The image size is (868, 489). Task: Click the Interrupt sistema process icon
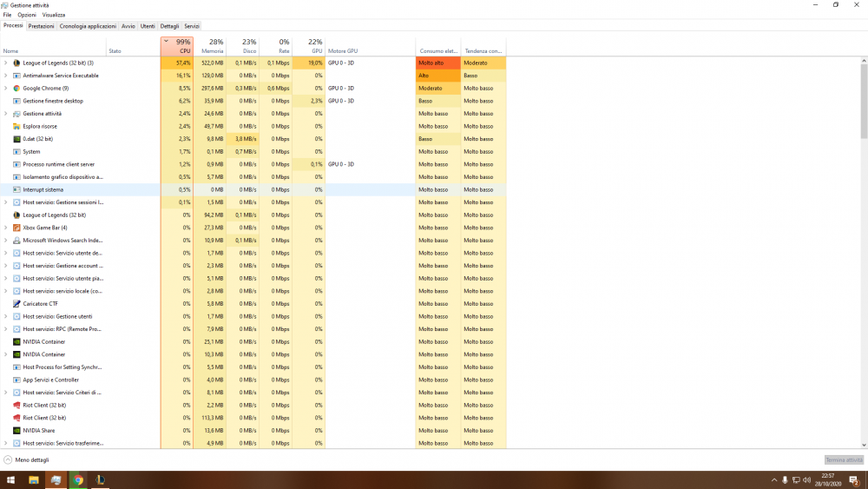coord(16,190)
